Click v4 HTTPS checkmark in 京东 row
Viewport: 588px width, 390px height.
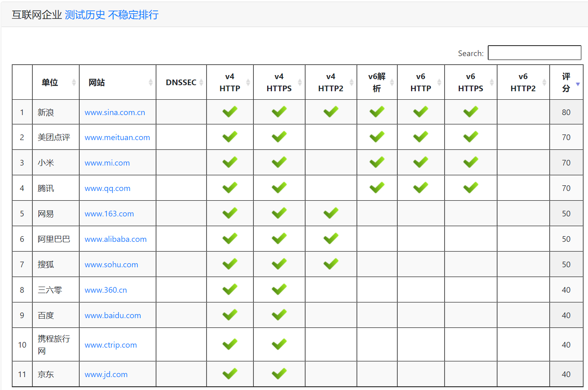279,374
